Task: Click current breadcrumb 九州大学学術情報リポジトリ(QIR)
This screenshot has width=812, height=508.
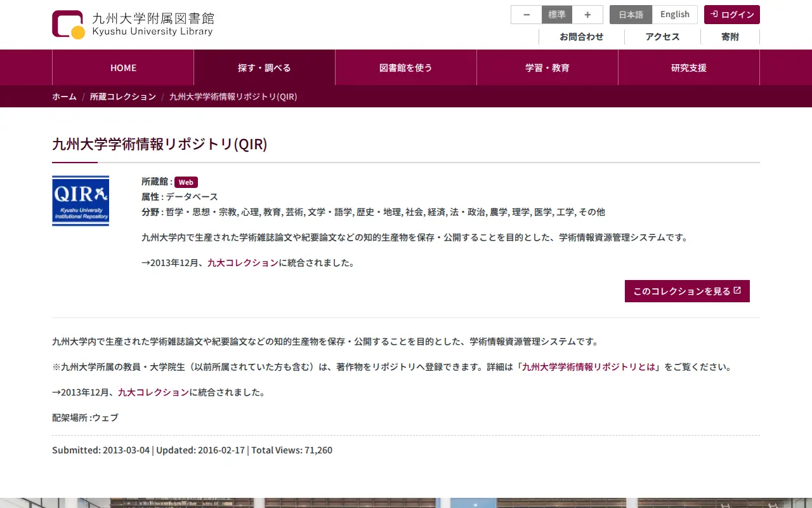Action: 233,97
